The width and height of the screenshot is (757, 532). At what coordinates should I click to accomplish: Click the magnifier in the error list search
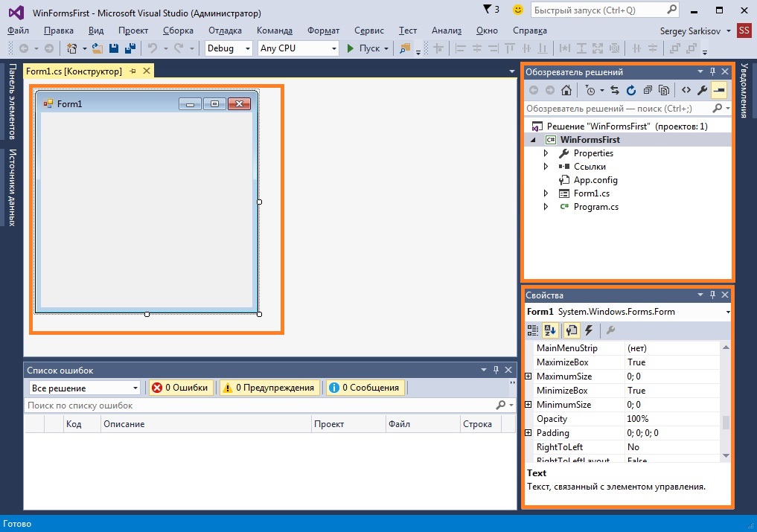click(501, 405)
